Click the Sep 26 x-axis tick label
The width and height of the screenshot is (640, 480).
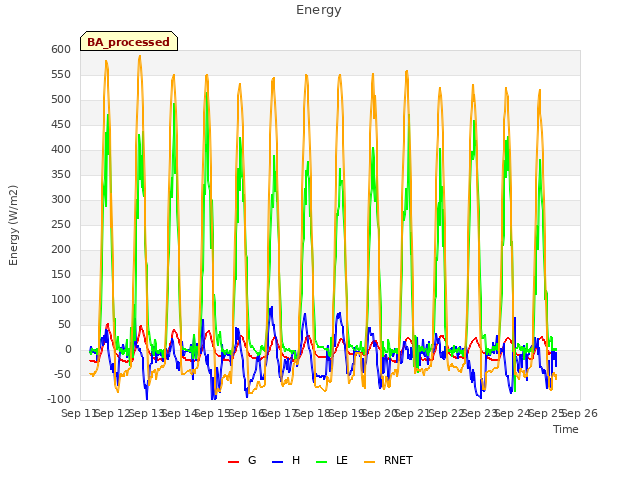(x=580, y=413)
